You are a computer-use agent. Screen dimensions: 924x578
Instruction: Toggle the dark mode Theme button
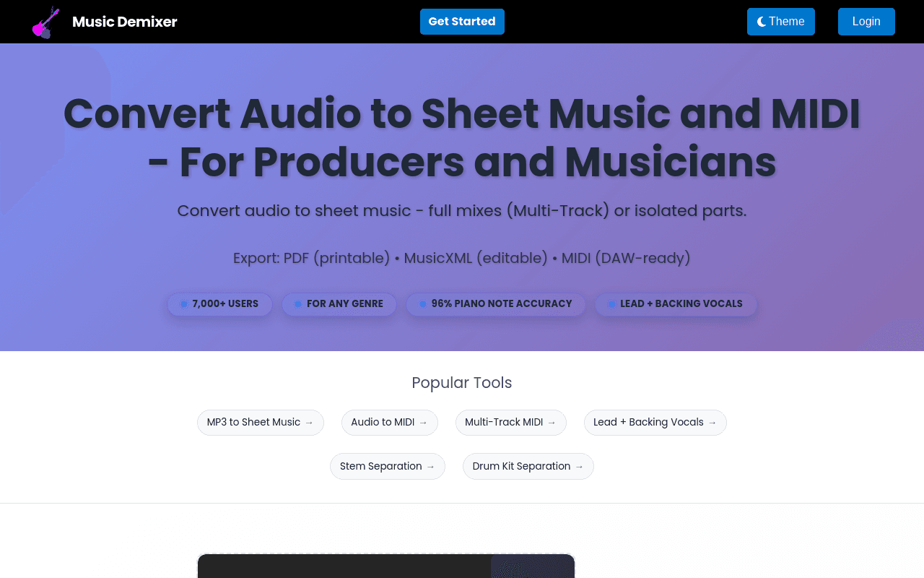point(781,22)
